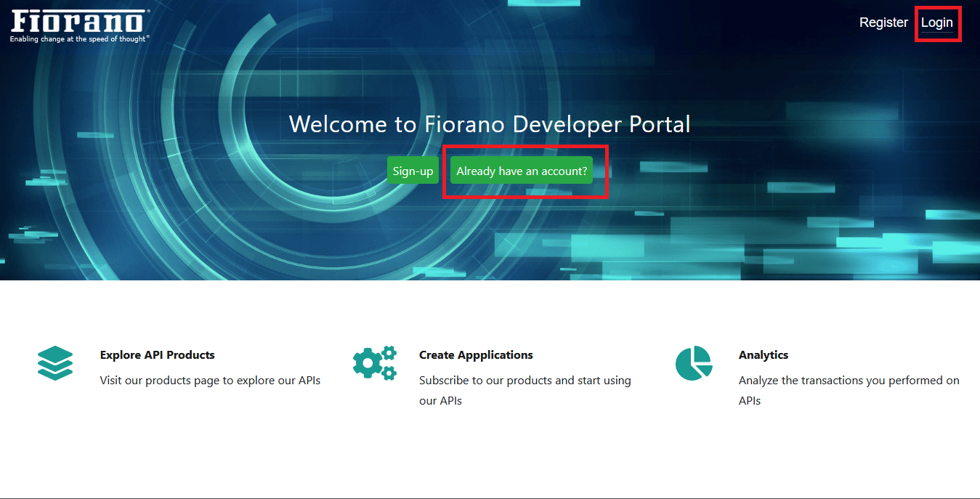Click the gears Create Applications icon
This screenshot has height=499, width=980.
[375, 363]
